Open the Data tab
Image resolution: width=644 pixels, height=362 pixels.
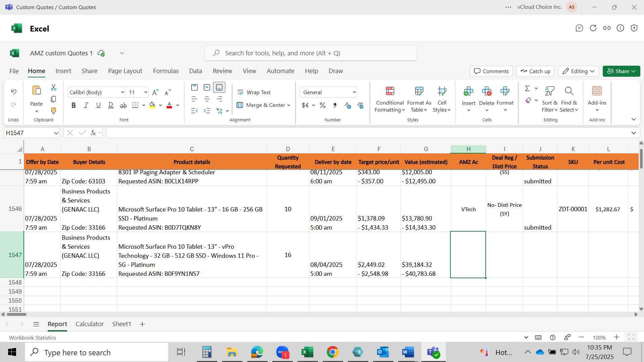click(196, 71)
